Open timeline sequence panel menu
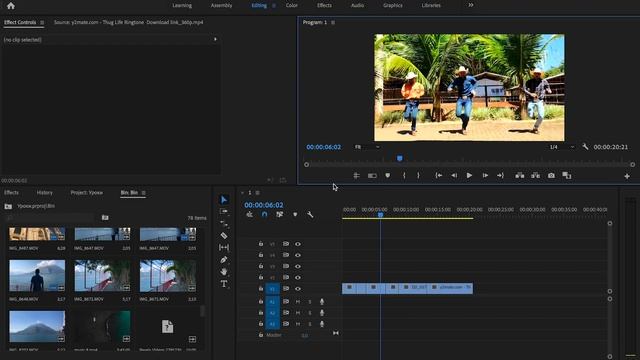Image resolution: width=640 pixels, height=360 pixels. [257, 193]
